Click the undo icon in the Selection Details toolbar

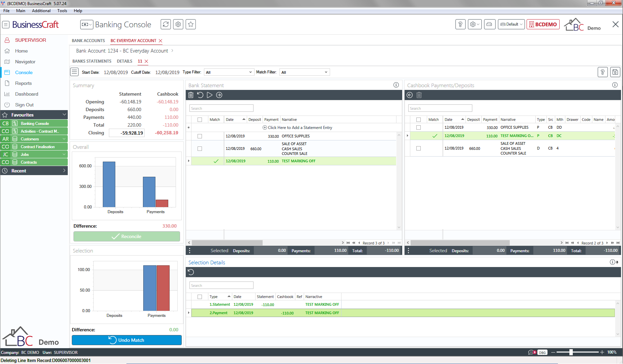point(191,272)
